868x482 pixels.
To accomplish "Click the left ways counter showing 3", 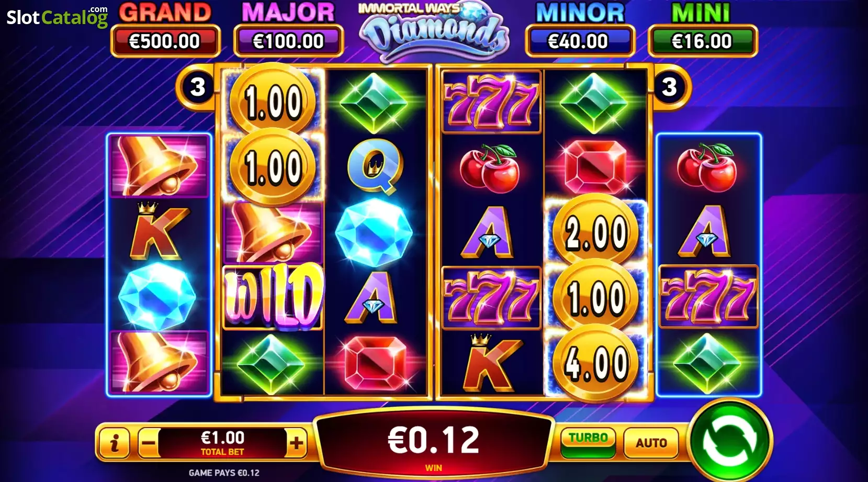I will pos(197,87).
